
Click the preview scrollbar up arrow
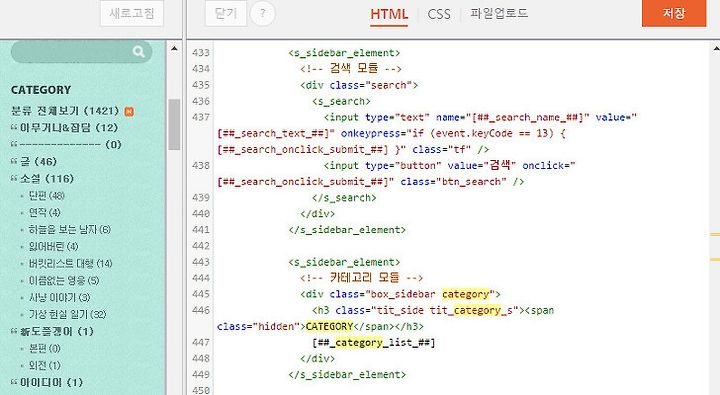pyautogui.click(x=174, y=48)
